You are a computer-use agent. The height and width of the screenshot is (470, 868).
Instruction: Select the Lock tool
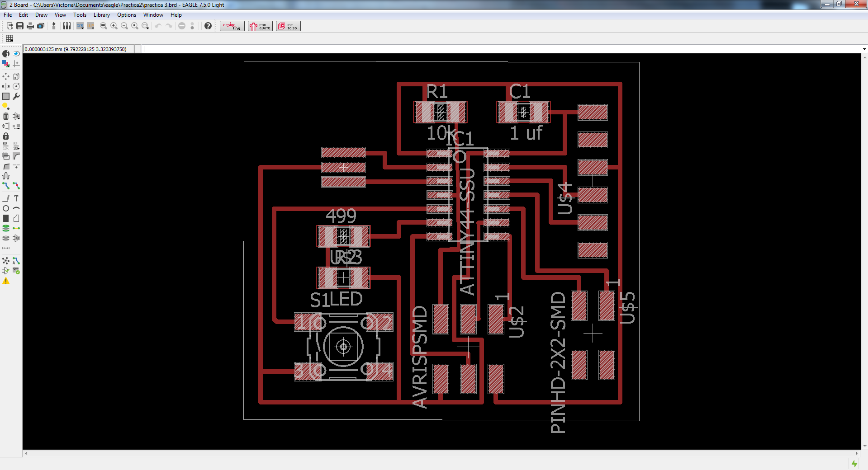6,136
